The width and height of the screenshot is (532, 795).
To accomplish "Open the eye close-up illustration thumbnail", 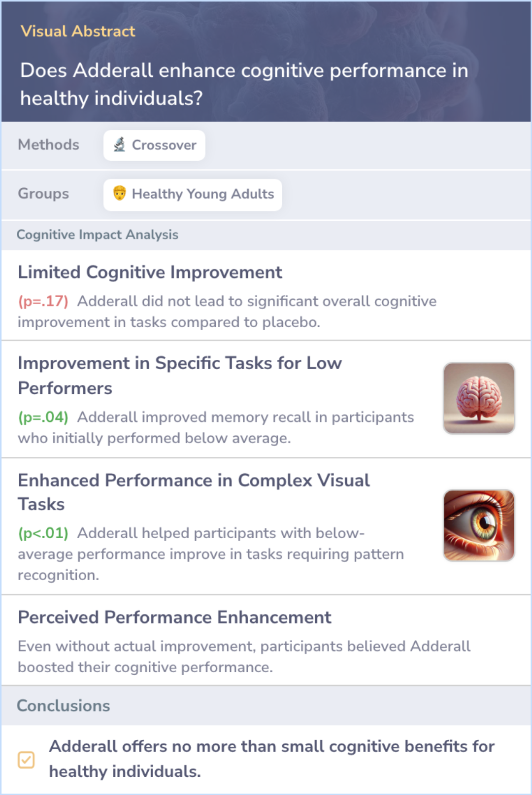I will [479, 525].
